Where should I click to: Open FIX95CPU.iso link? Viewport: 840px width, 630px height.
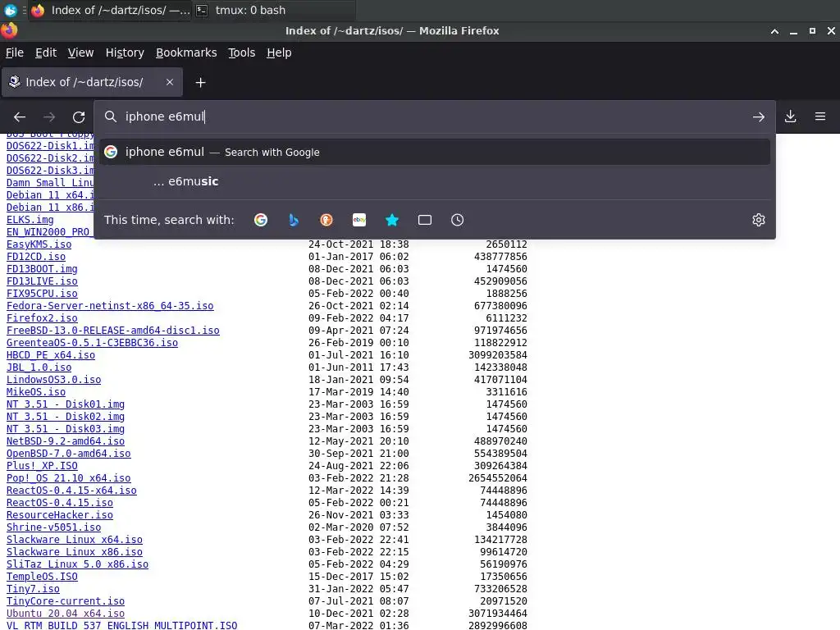[x=42, y=294]
